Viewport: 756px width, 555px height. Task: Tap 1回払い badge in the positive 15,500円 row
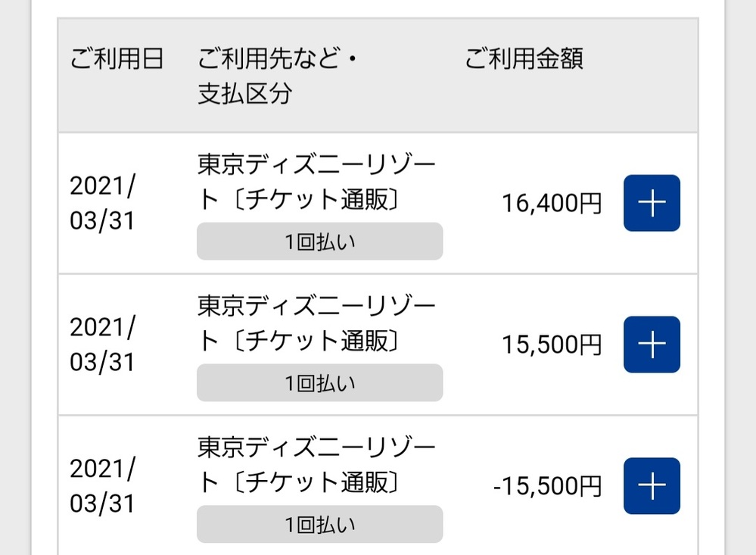[x=319, y=383]
